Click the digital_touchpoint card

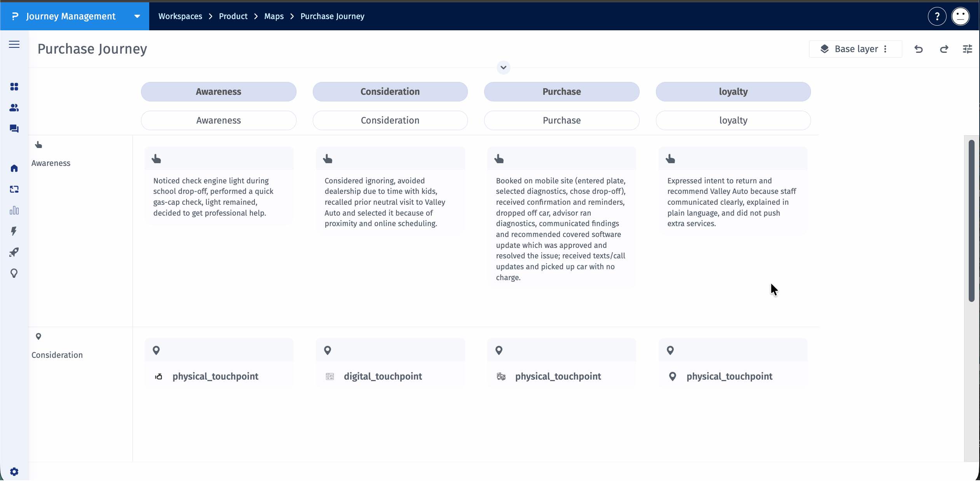click(382, 376)
